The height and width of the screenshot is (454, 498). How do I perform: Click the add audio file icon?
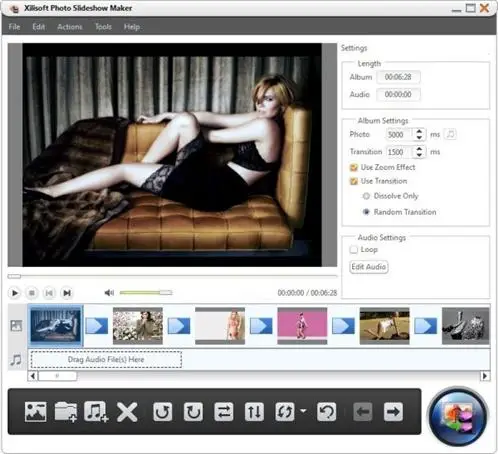[x=96, y=412]
